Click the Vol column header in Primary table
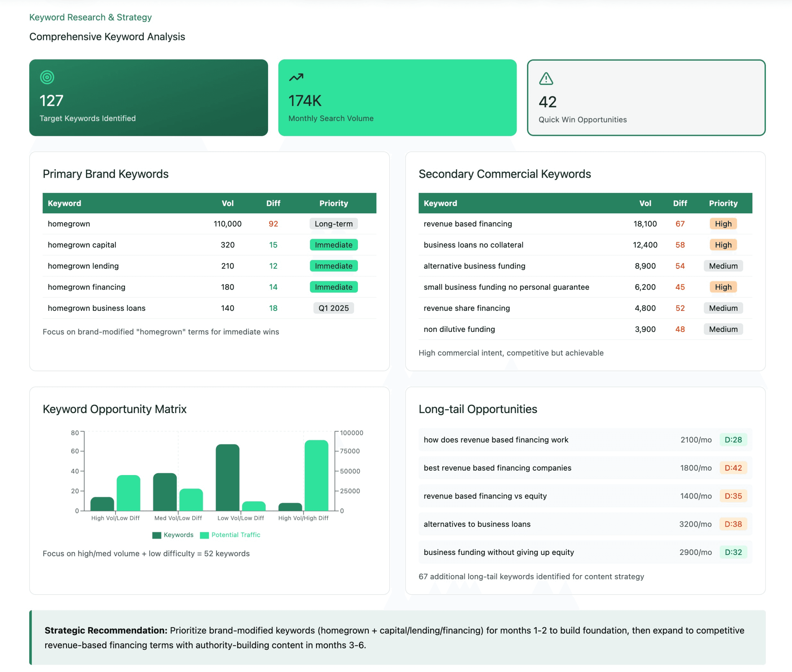Screen dimensions: 792x672 pyautogui.click(x=227, y=203)
